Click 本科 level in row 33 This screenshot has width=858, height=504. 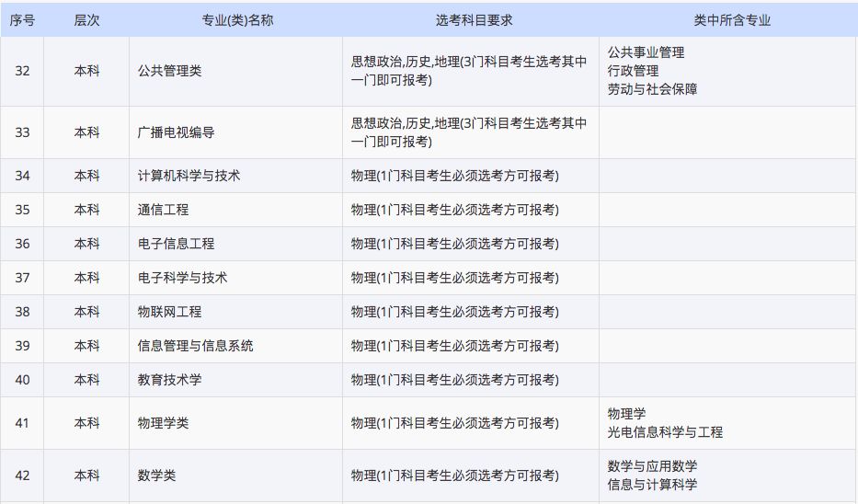[x=86, y=132]
